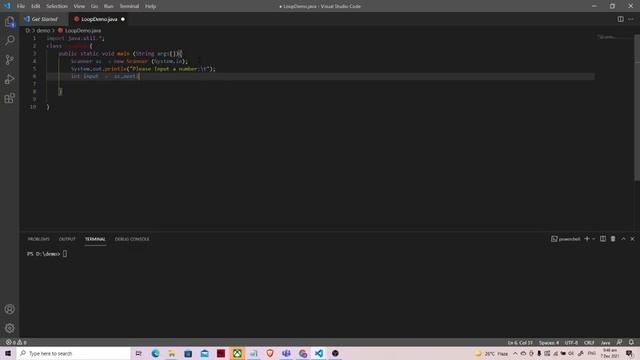Click the System.out.println line of code
Image resolution: width=640 pixels, height=360 pixels.
[x=143, y=69]
